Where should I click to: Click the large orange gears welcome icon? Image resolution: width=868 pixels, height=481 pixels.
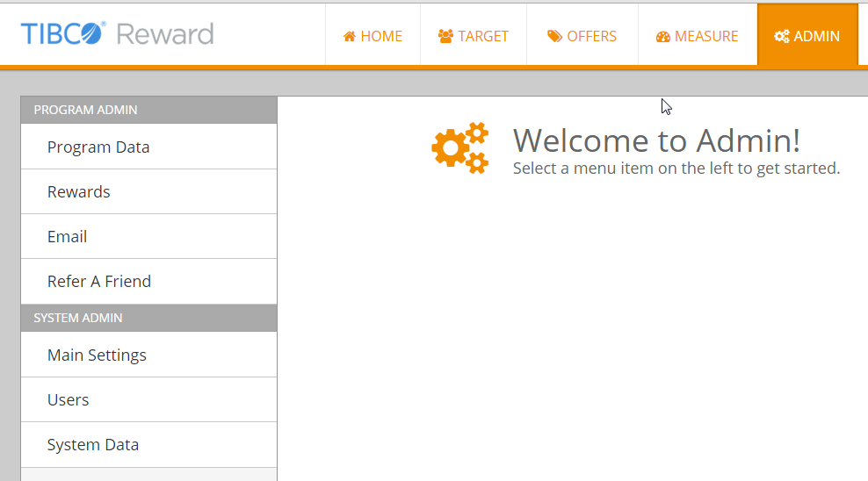pos(460,148)
